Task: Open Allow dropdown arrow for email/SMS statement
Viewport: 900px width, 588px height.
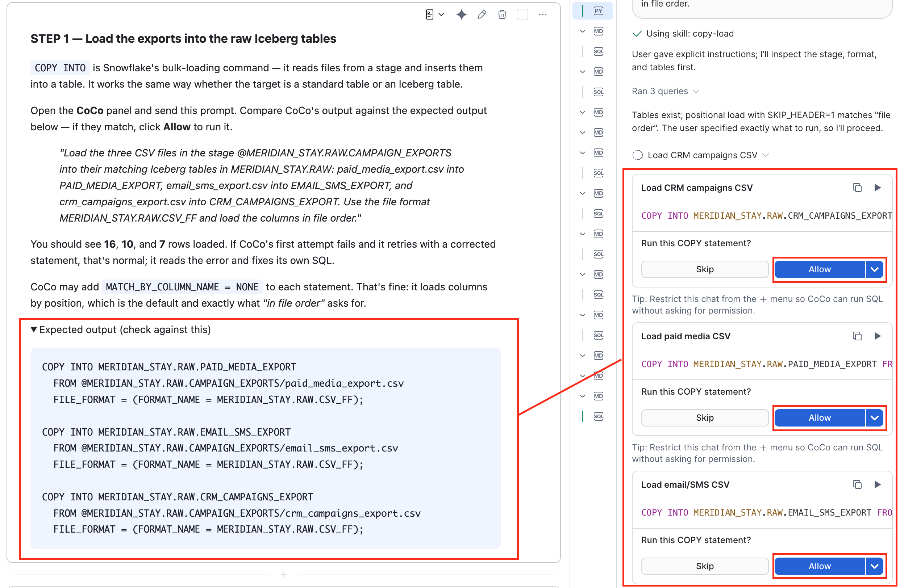Action: [x=874, y=567]
